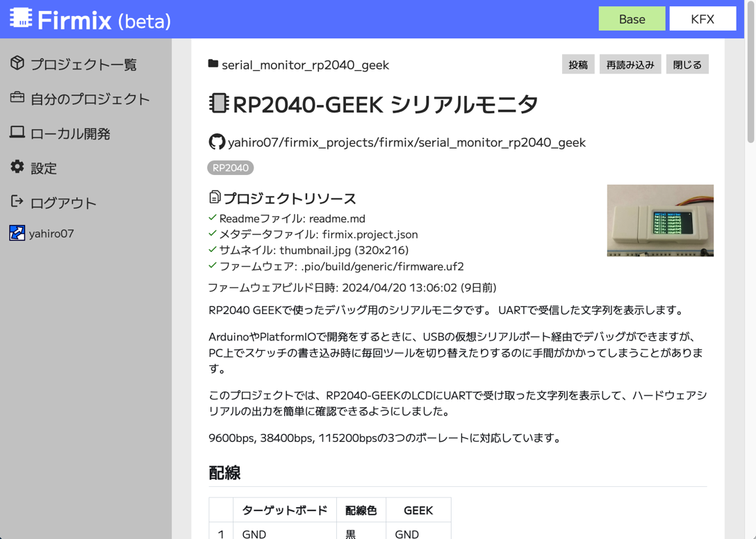The image size is (756, 539).
Task: Close the project with 閉じる button
Action: point(687,65)
